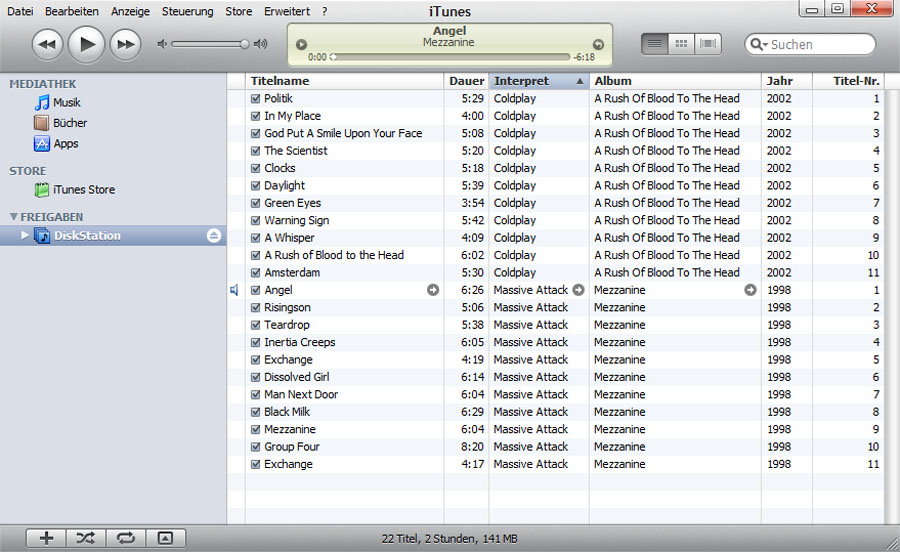Create new playlist with plus button
900x552 pixels.
coord(46,538)
